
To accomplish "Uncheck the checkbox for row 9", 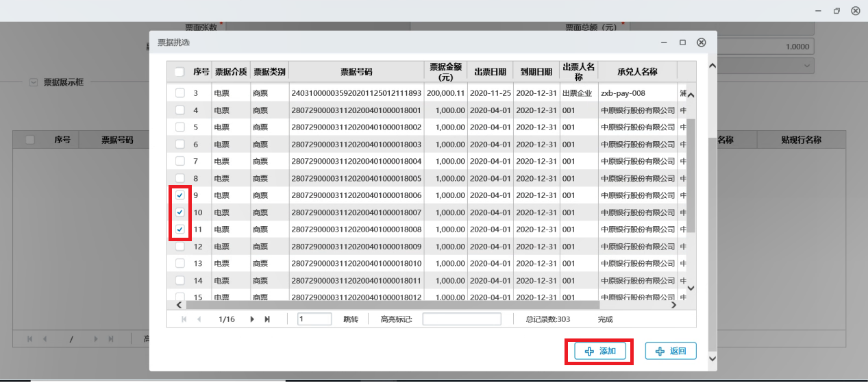I will coord(179,195).
